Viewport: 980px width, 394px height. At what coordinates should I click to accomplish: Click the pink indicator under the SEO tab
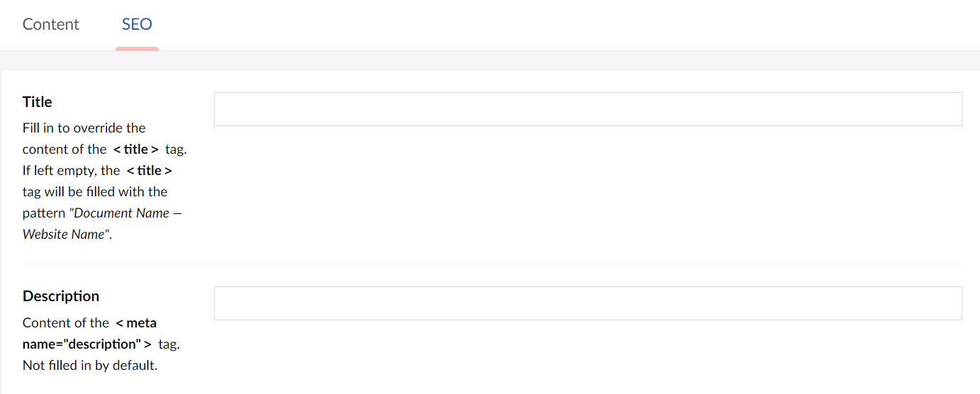click(137, 48)
